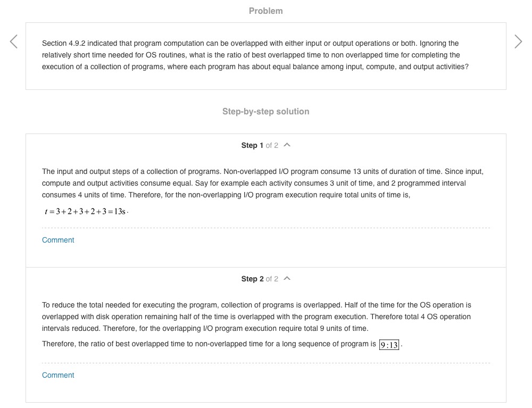Click the Problem heading
This screenshot has width=532, height=408.
pyautogui.click(x=265, y=11)
